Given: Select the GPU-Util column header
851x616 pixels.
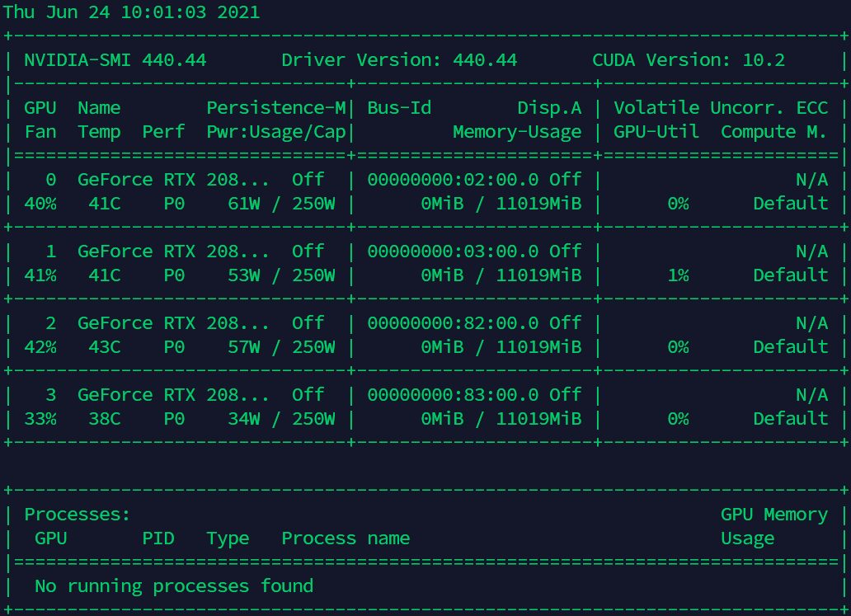Looking at the screenshot, I should coord(656,131).
